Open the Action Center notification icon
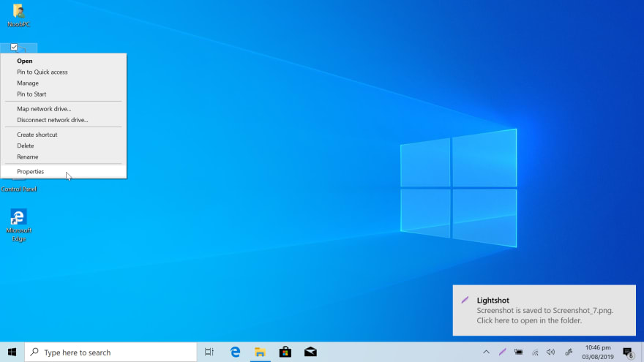This screenshot has width=644, height=362. pos(628,352)
